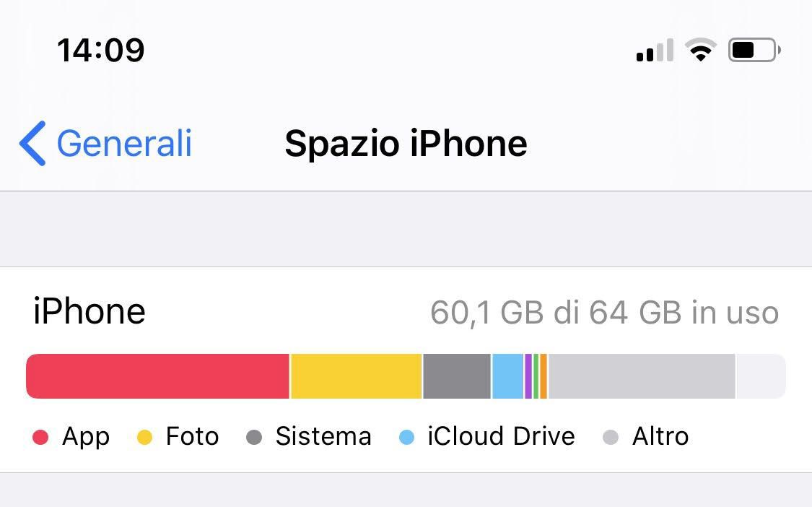Image resolution: width=812 pixels, height=507 pixels.
Task: Select the iPhone storage heading
Action: [x=90, y=311]
